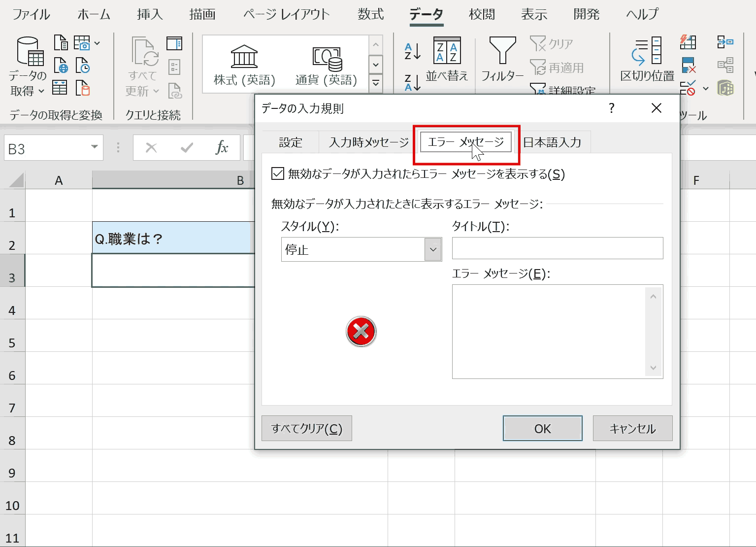Toggle the フィルター funnel button

pos(502,59)
